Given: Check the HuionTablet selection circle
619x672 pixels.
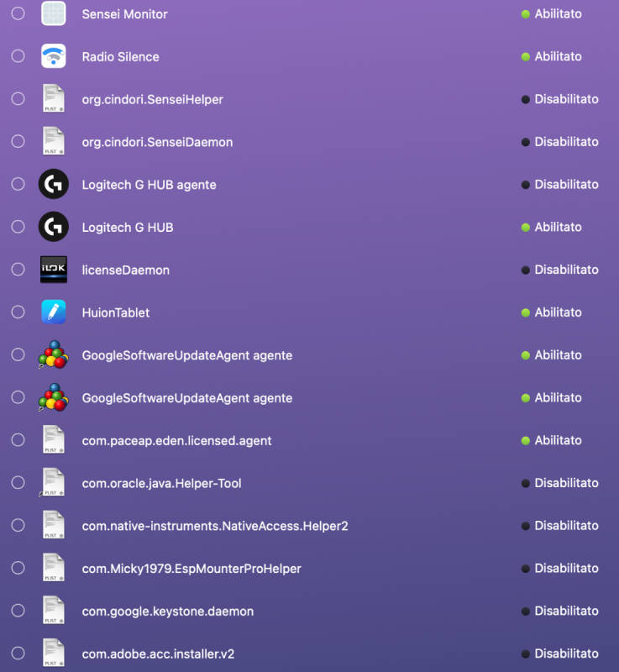Looking at the screenshot, I should (x=18, y=312).
